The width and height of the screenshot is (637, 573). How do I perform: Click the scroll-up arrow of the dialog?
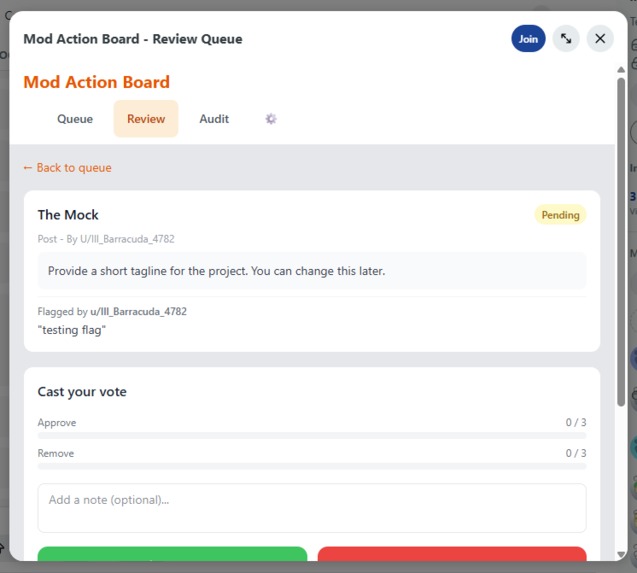[621, 70]
